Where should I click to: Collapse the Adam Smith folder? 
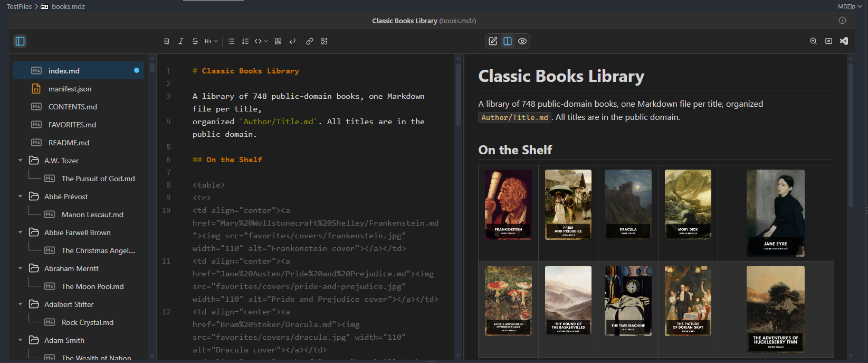click(21, 340)
